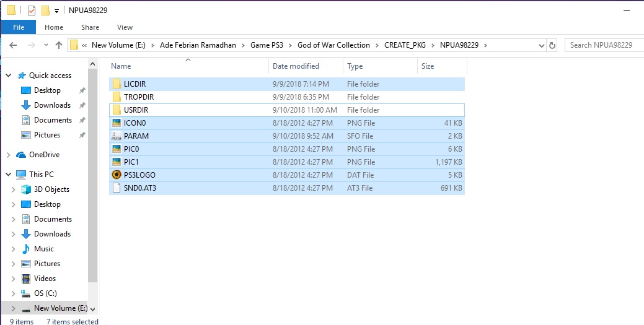The height and width of the screenshot is (325, 644).
Task: Click the 1,197 KB size value
Action: [449, 162]
